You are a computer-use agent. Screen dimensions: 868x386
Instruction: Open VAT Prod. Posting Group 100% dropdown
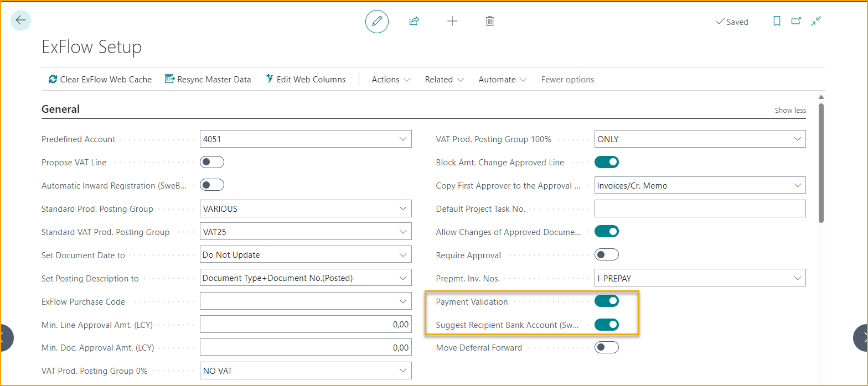[x=798, y=139]
